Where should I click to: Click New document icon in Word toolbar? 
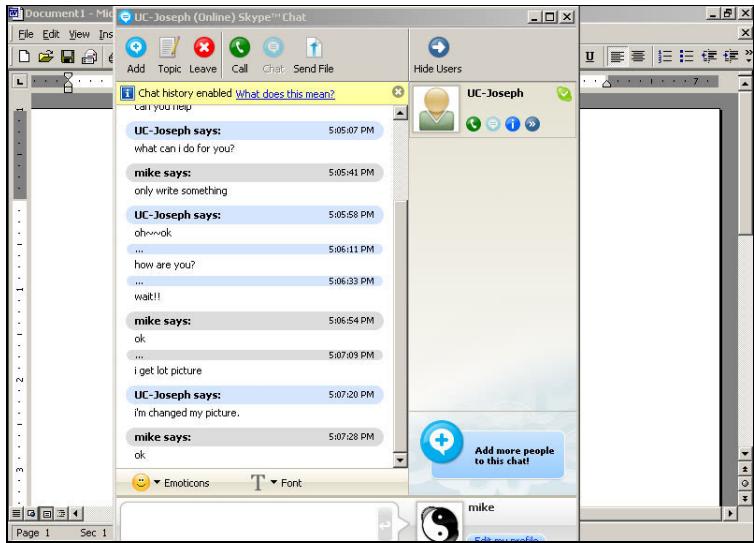[x=24, y=57]
